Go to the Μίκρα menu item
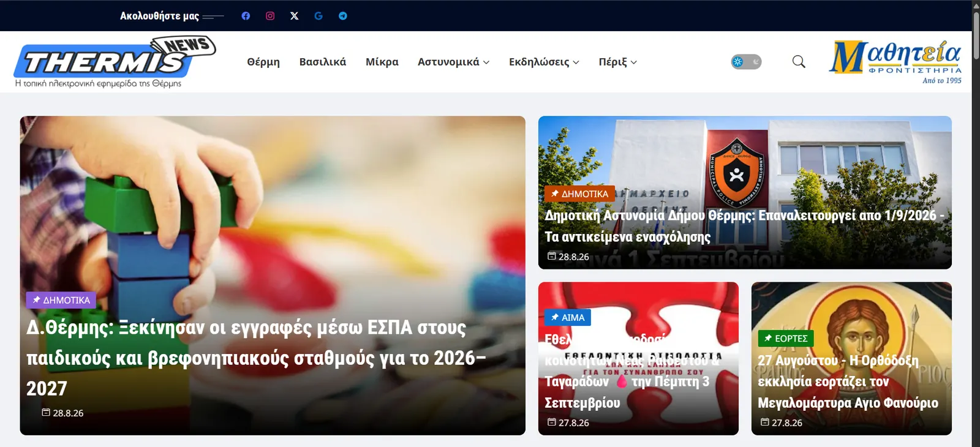 (382, 62)
